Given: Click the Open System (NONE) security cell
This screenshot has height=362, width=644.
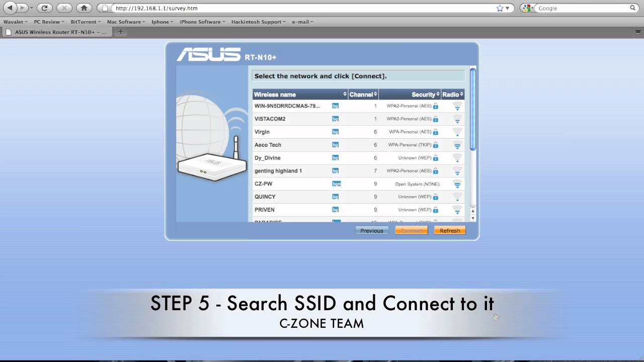Looking at the screenshot, I should tap(417, 184).
